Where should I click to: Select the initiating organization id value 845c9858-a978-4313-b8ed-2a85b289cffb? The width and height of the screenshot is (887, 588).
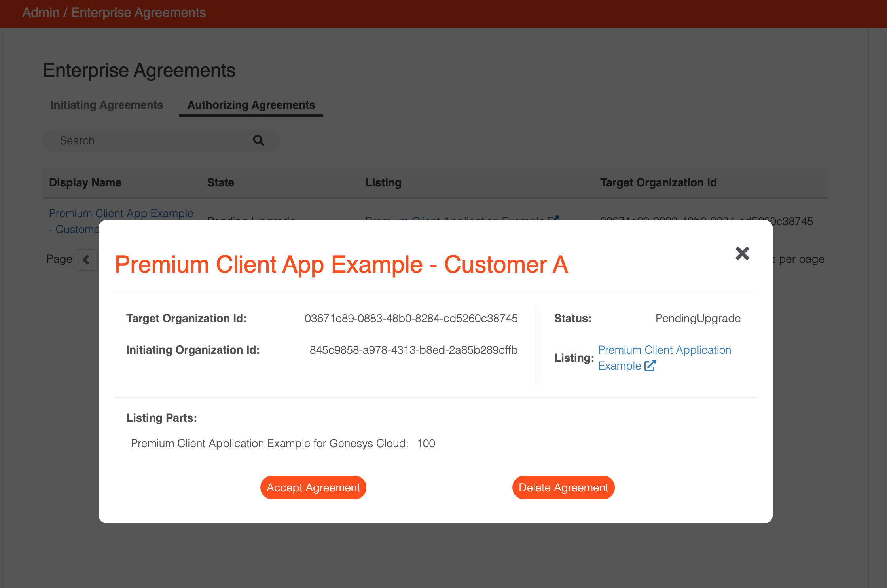[x=413, y=350]
